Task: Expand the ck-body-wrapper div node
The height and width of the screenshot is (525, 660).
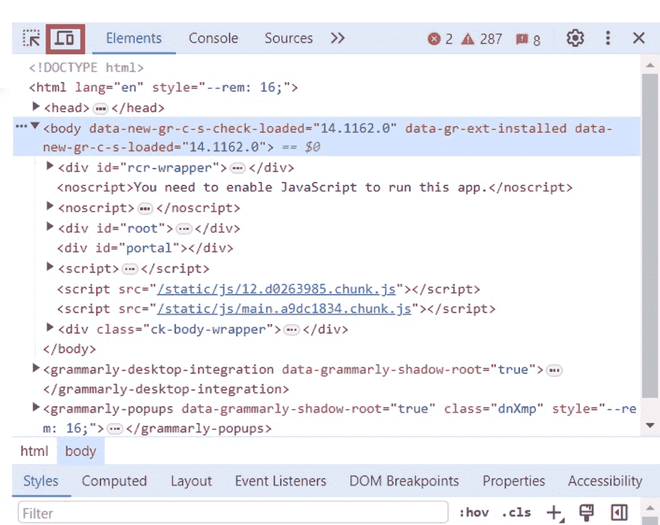Action: click(x=50, y=328)
